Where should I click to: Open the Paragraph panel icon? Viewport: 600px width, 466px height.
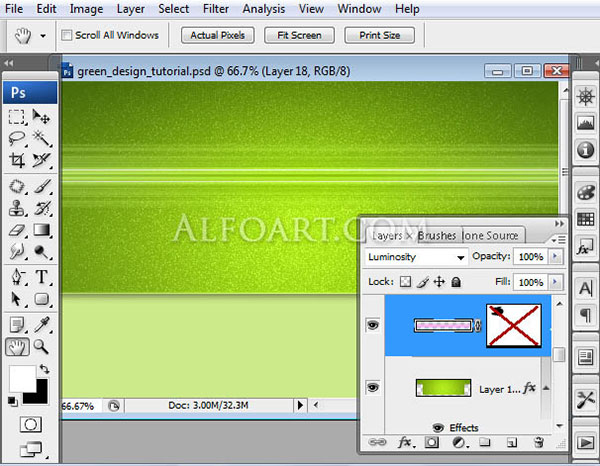point(585,316)
